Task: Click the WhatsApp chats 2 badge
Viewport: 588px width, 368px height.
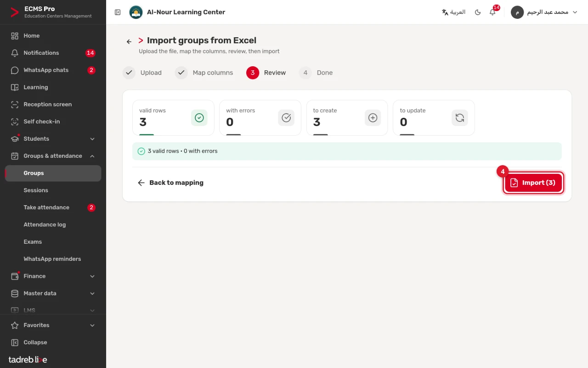Action: tap(91, 70)
